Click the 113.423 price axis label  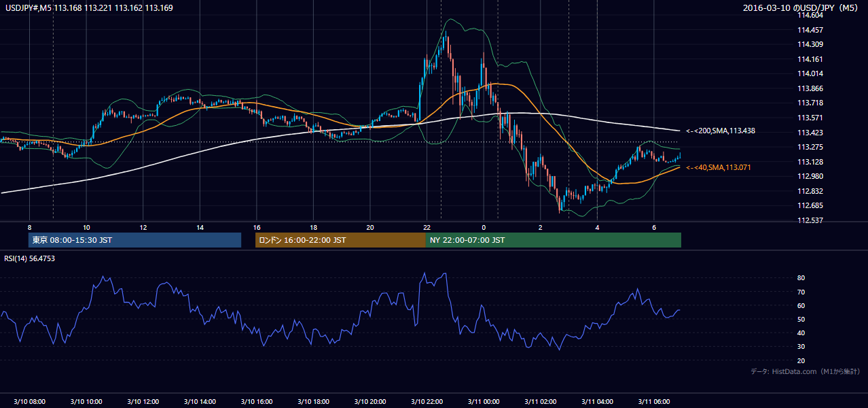pyautogui.click(x=811, y=133)
